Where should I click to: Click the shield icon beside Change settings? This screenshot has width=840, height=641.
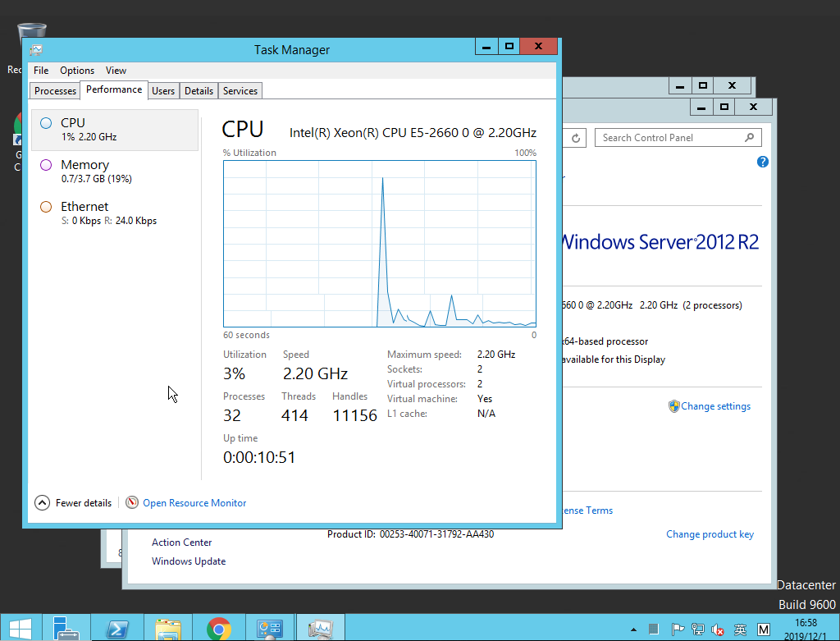tap(674, 406)
